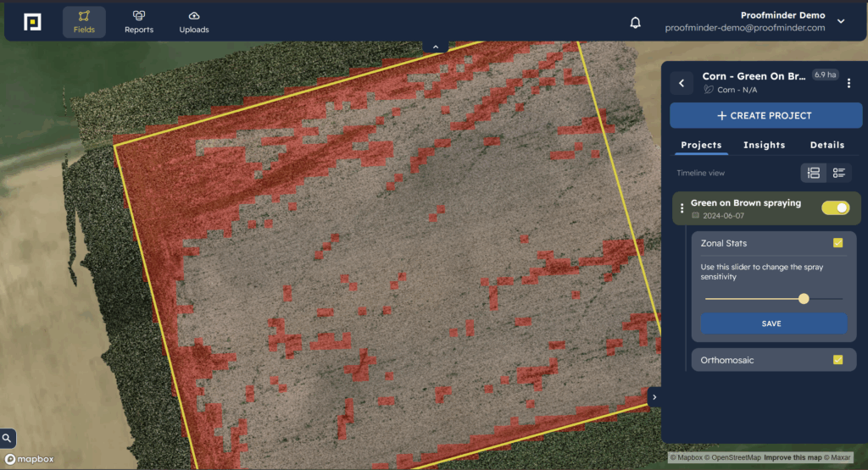This screenshot has width=868, height=470.
Task: Uncheck the Zonal Stats checkbox
Action: coord(837,243)
